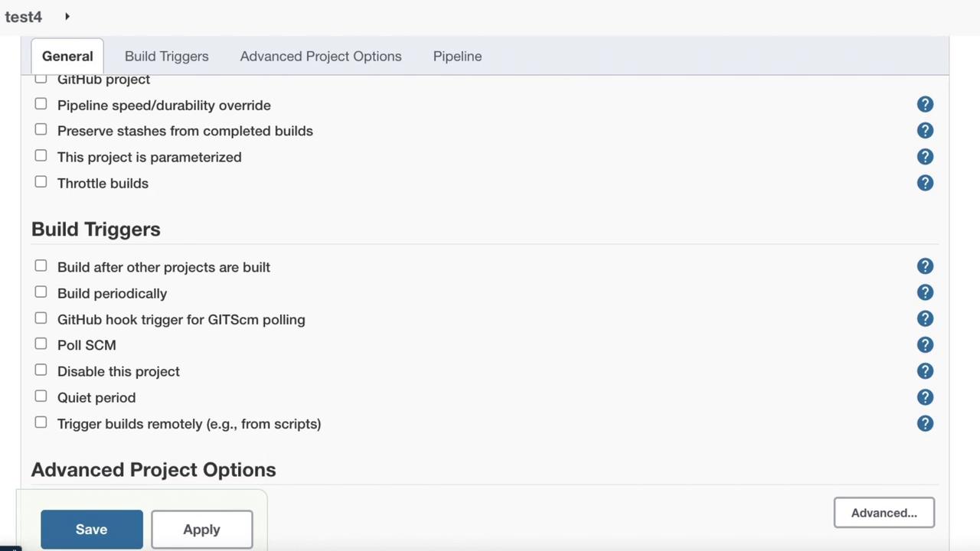Open help for Pipeline speed/durability override
Screen dimensions: 980x551
click(x=925, y=104)
